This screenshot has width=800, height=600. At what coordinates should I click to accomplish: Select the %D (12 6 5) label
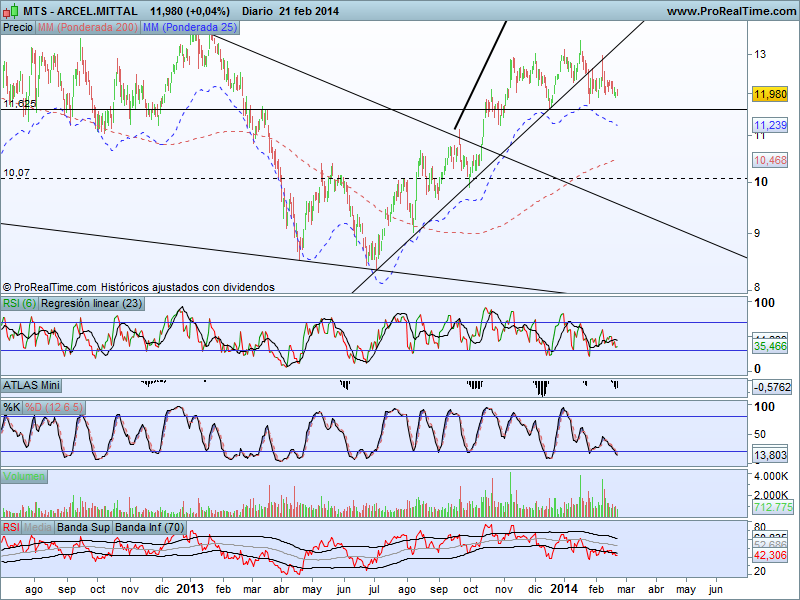tap(54, 407)
